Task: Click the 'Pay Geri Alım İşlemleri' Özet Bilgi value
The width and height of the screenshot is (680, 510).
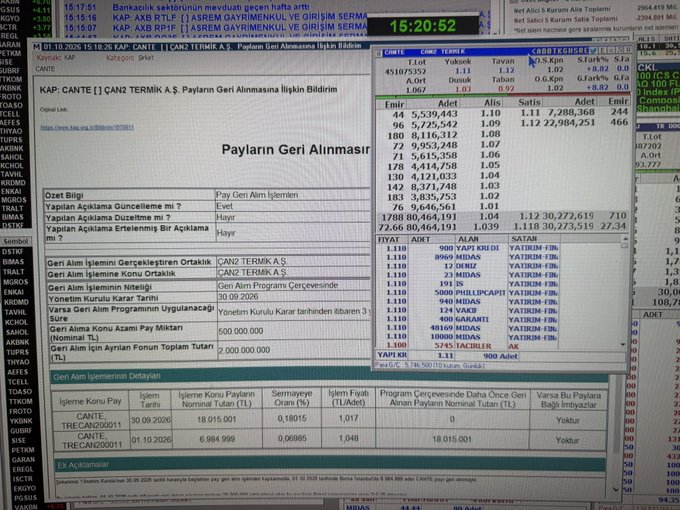Action: tap(257, 195)
